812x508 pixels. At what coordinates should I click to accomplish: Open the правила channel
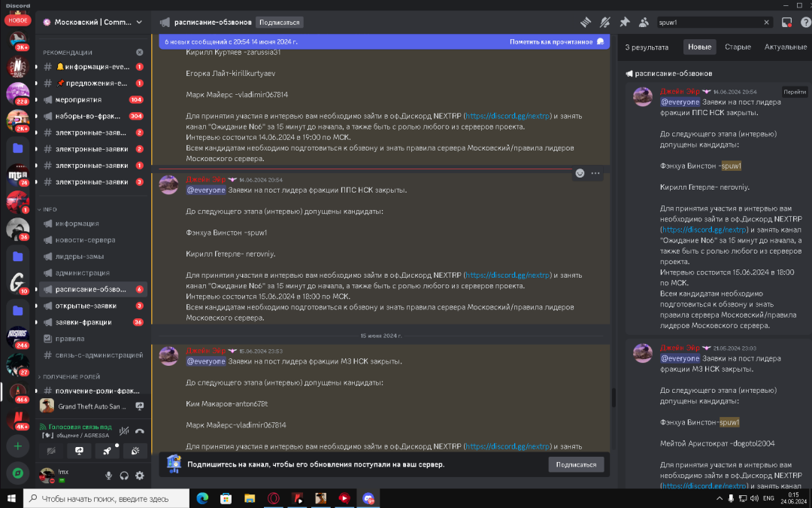point(93,339)
